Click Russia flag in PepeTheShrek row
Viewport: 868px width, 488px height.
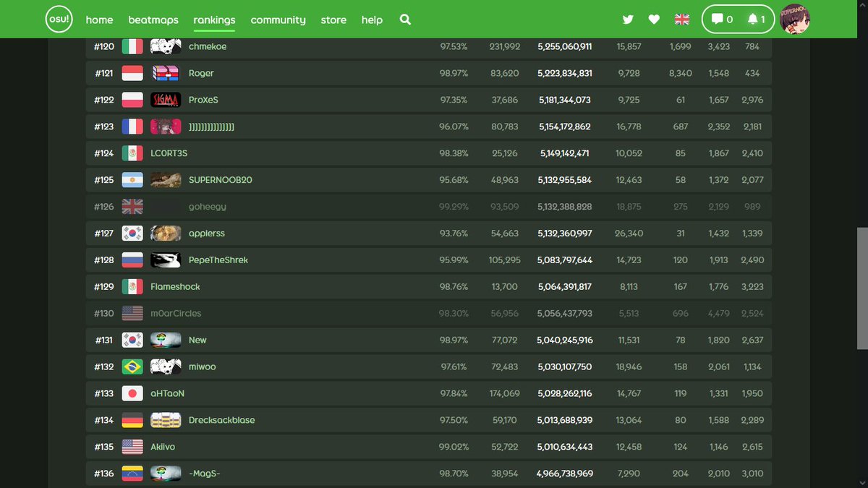[132, 260]
